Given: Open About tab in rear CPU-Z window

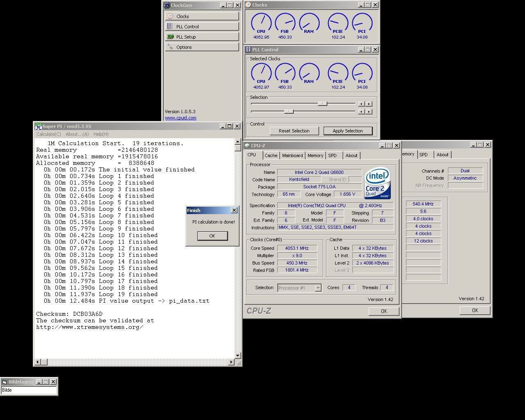Looking at the screenshot, I should point(443,155).
